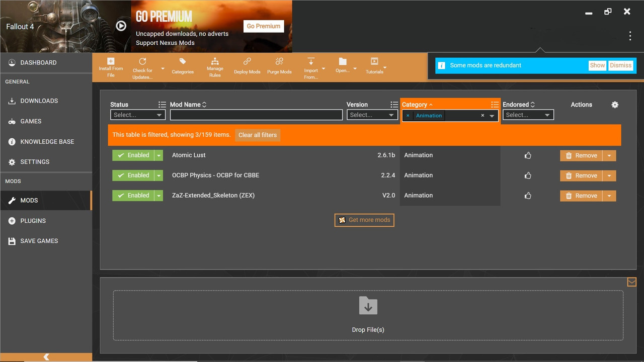Expand more actions for ZaZ-Extended_Skeleton
Image resolution: width=644 pixels, height=362 pixels.
click(x=609, y=196)
